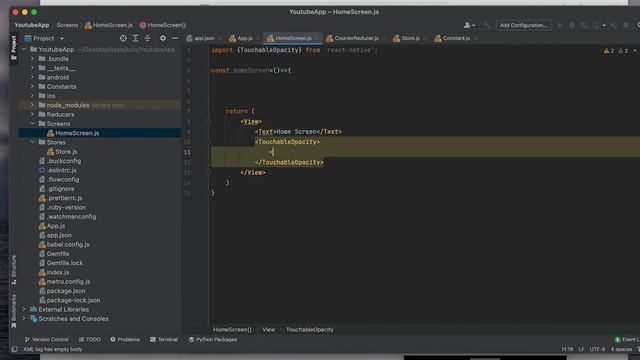This screenshot has height=360, width=640.
Task: Click the Run triangle icon in toolbar
Action: pyautogui.click(x=560, y=25)
